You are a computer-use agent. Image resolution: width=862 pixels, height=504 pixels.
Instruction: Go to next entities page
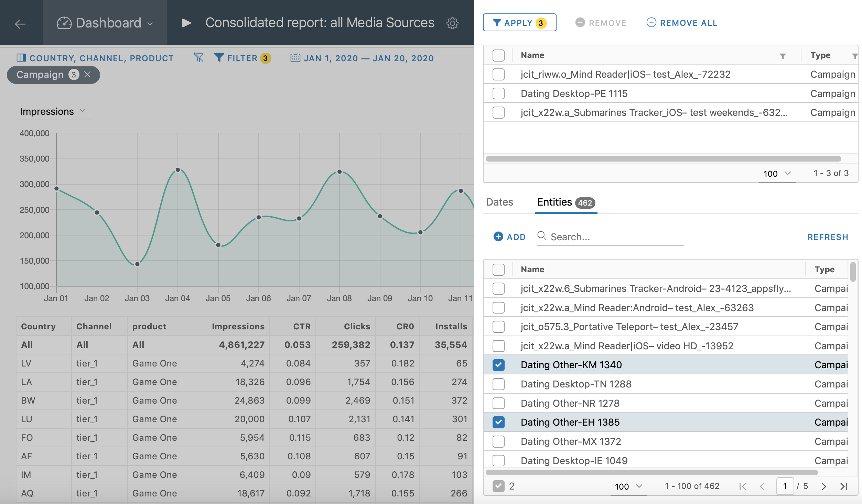click(x=823, y=486)
